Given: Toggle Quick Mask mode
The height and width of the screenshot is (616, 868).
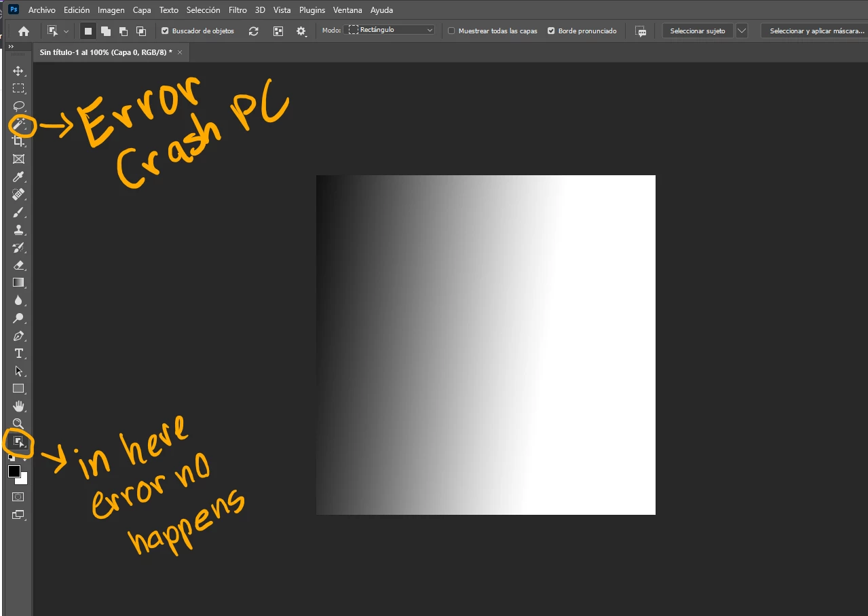Looking at the screenshot, I should (18, 497).
